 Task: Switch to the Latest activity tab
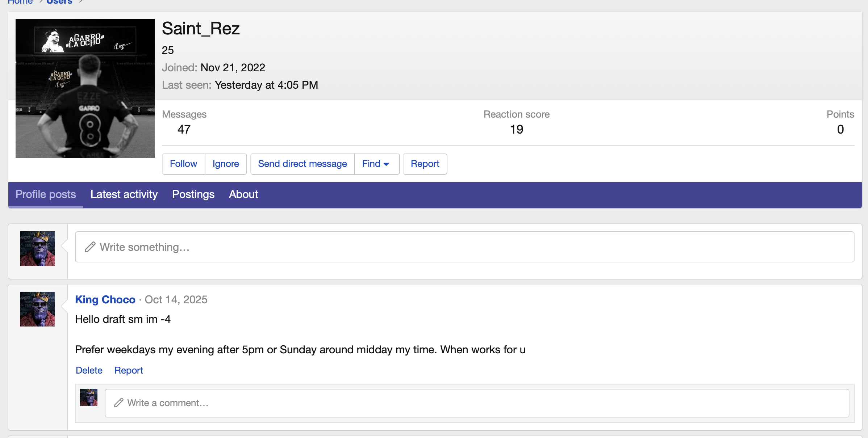pos(124,194)
